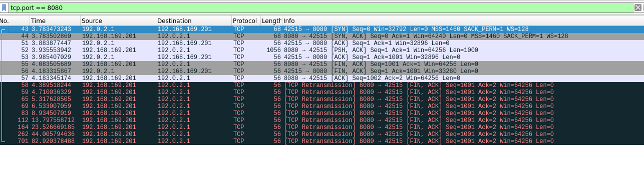Select the SYN, ACK info of packet 44
Screen dimensions: 644x189
click(426, 36)
